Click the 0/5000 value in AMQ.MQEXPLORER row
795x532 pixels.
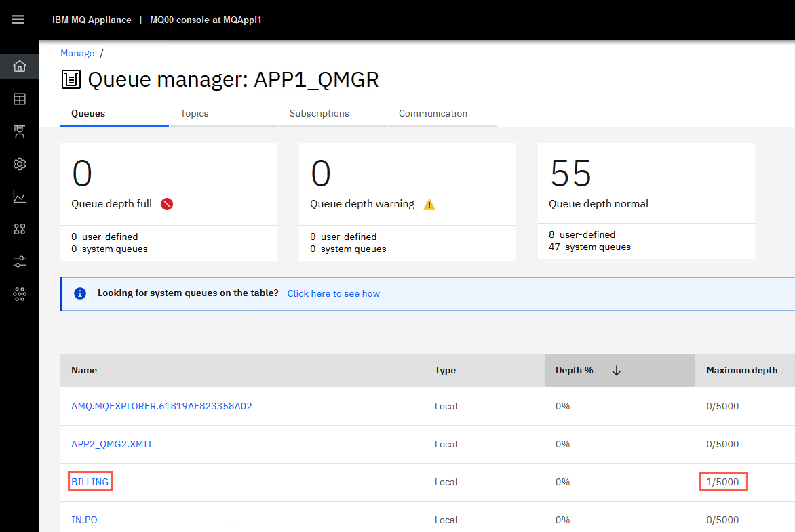click(722, 406)
